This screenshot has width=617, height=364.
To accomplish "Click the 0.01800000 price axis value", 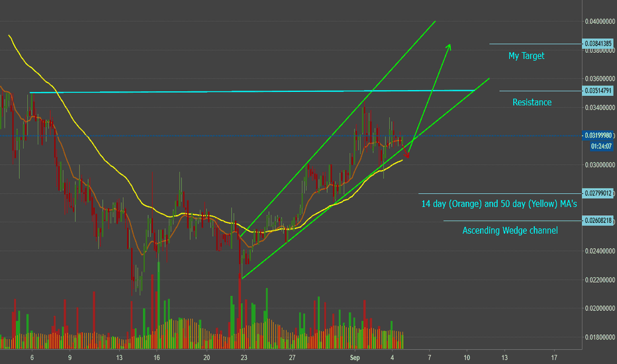I will (x=600, y=338).
